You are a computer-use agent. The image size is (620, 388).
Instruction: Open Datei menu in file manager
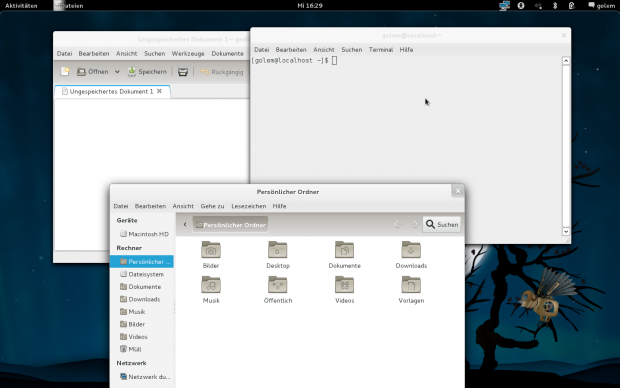point(121,206)
